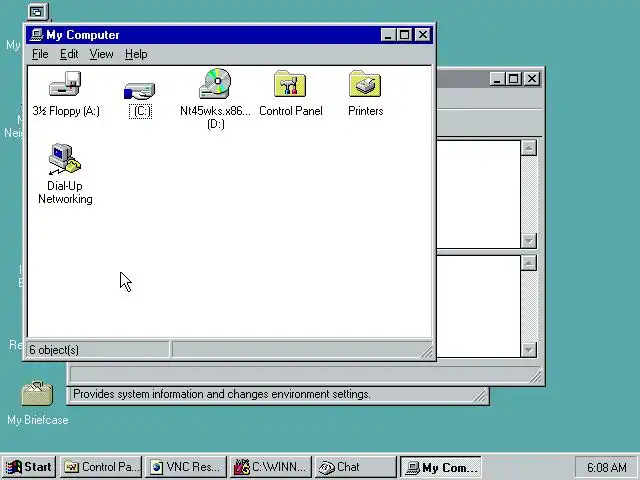Select the 3½ Floppy (A:) drive icon
Viewport: 640px width, 480px height.
[65, 84]
